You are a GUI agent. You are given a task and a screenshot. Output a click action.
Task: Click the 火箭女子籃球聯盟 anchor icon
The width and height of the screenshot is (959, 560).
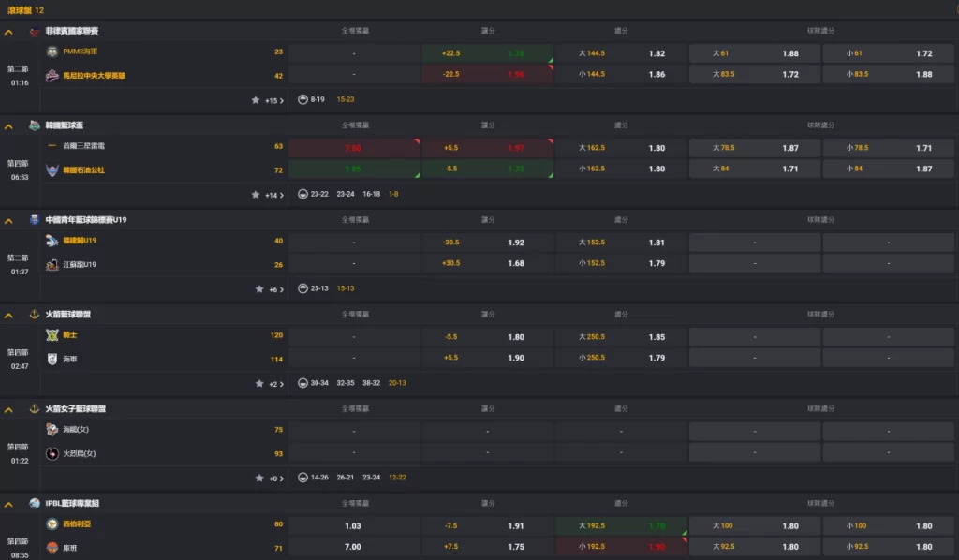click(35, 409)
